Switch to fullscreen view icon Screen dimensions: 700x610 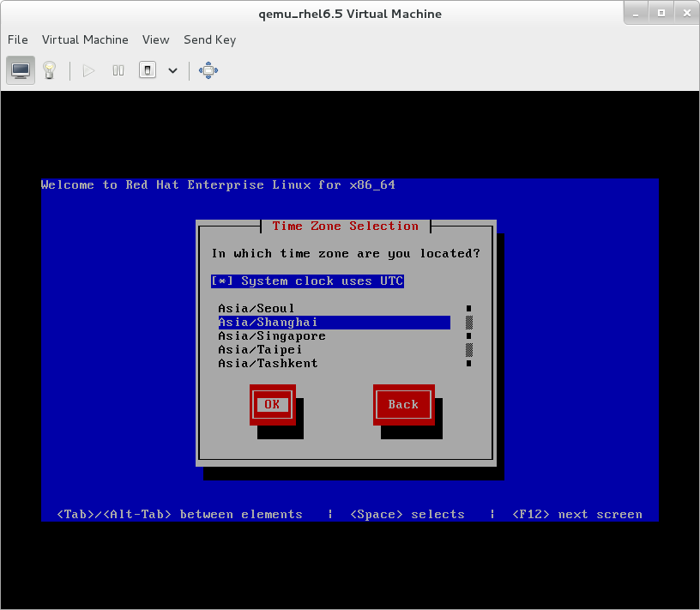tap(208, 70)
